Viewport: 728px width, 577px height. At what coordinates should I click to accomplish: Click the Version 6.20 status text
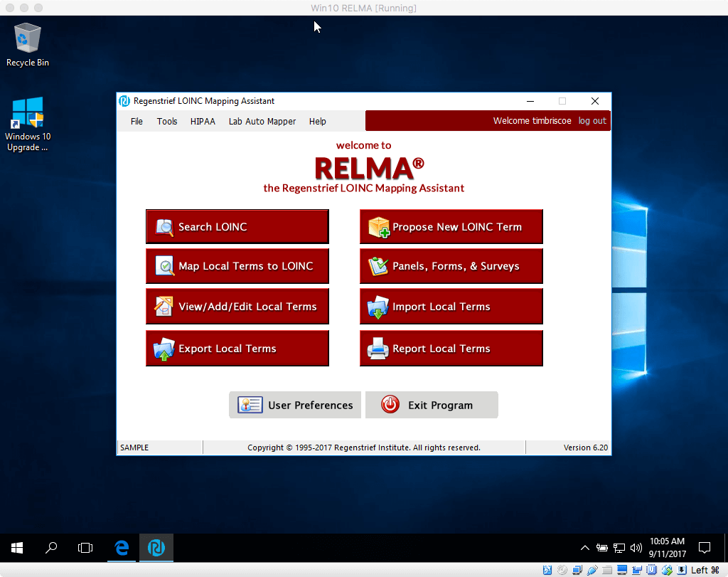pos(586,448)
